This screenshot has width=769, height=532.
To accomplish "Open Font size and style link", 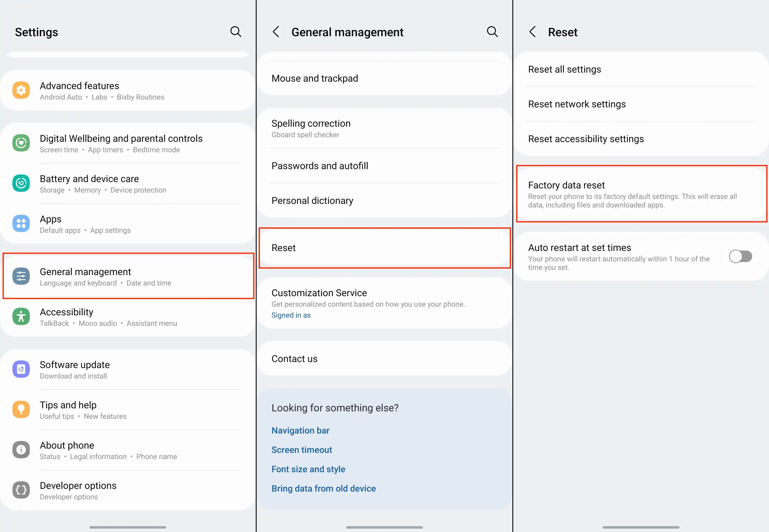I will (308, 469).
